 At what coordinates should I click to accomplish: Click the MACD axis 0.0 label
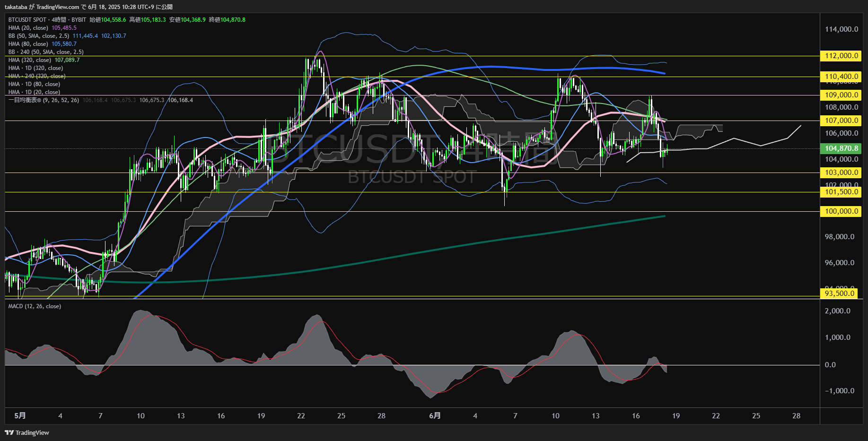[830, 365]
